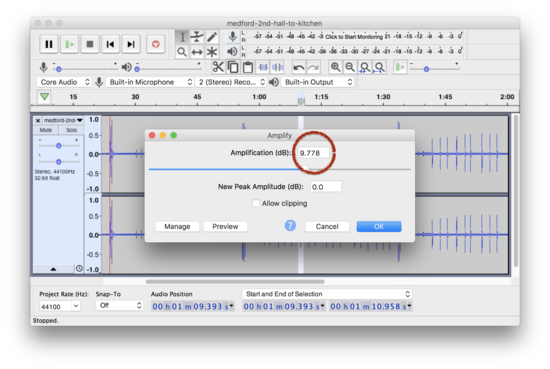Adjust the playback volume slider
The height and width of the screenshot is (369, 550).
(x=168, y=67)
